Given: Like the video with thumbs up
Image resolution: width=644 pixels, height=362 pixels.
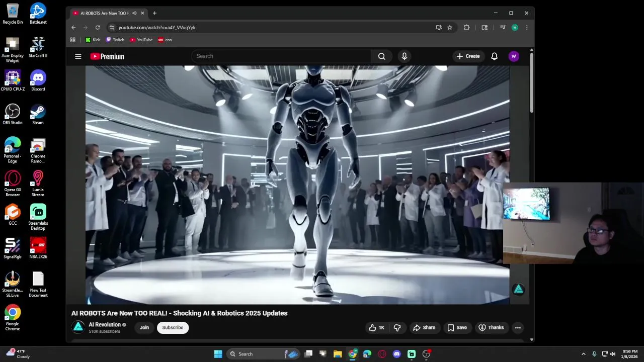Looking at the screenshot, I should tap(376, 328).
